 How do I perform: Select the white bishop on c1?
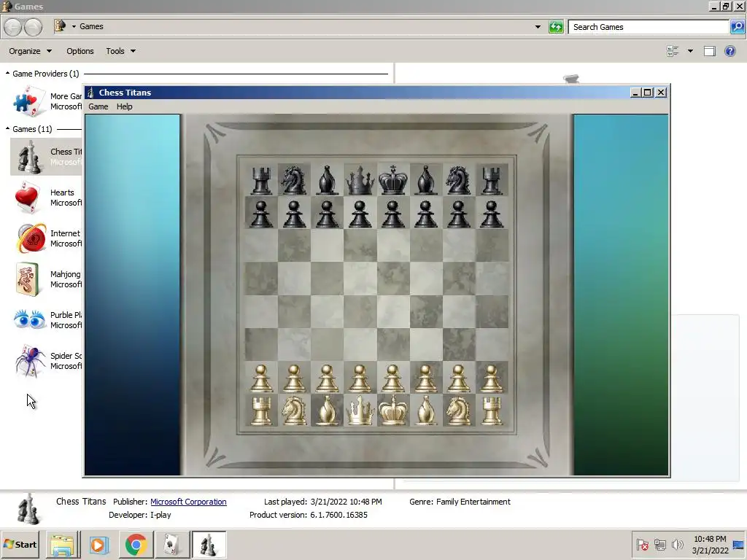coord(327,411)
